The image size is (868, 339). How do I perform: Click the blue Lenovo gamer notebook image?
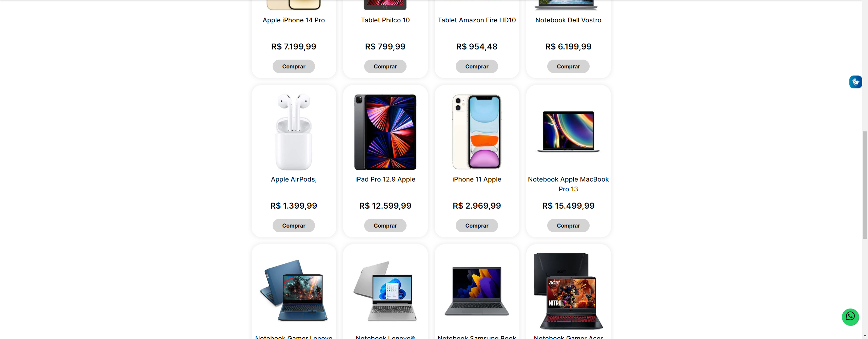pos(294,290)
